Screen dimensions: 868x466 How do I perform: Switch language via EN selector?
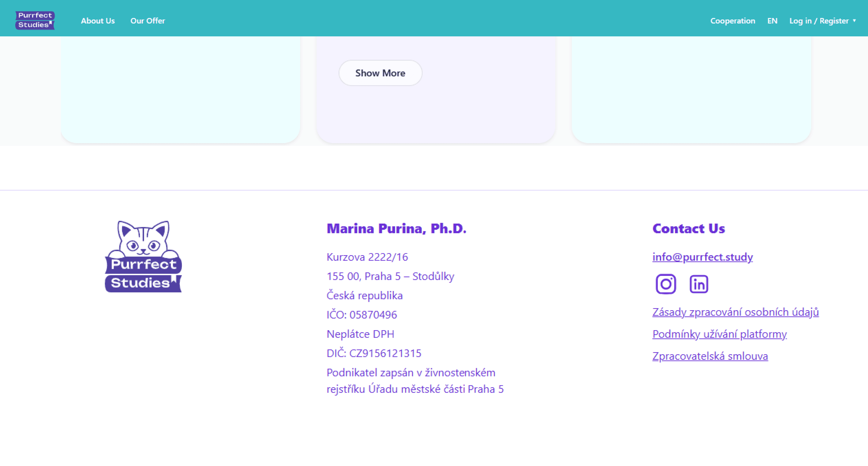[x=772, y=21]
